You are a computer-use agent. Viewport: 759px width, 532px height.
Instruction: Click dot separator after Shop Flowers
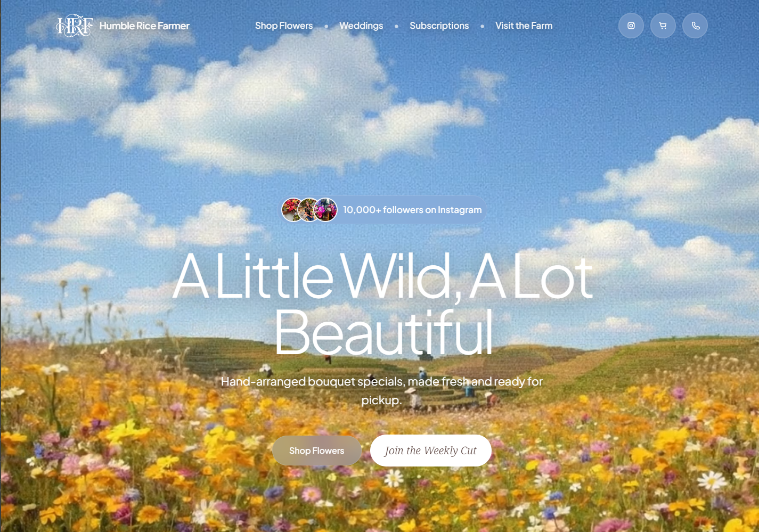327,26
